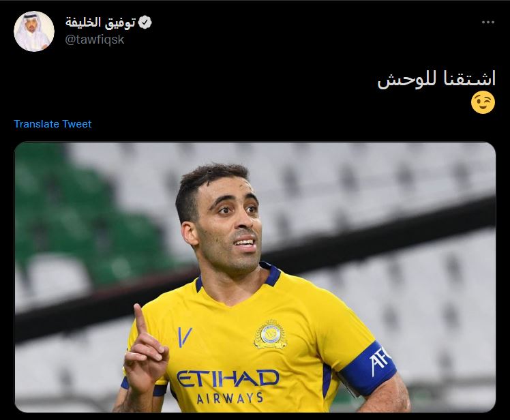Open the three-dots more options menu
This screenshot has width=510, height=420.
488,22
